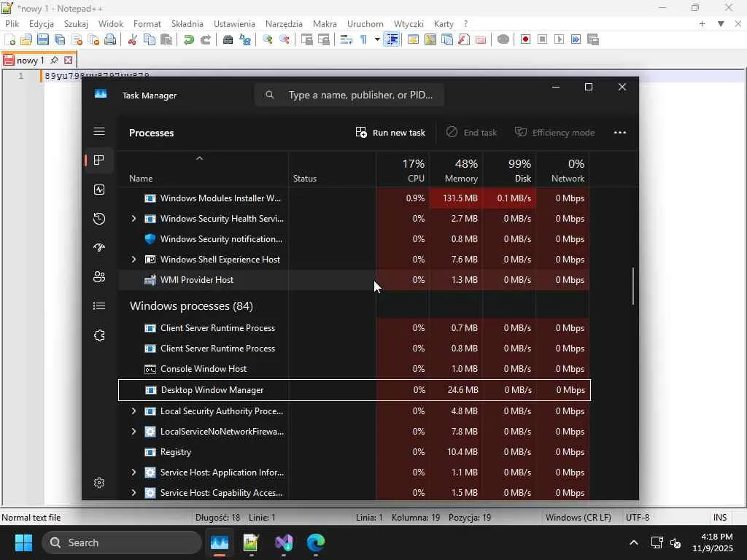Open the Widok menu
This screenshot has width=747, height=560.
coord(111,24)
